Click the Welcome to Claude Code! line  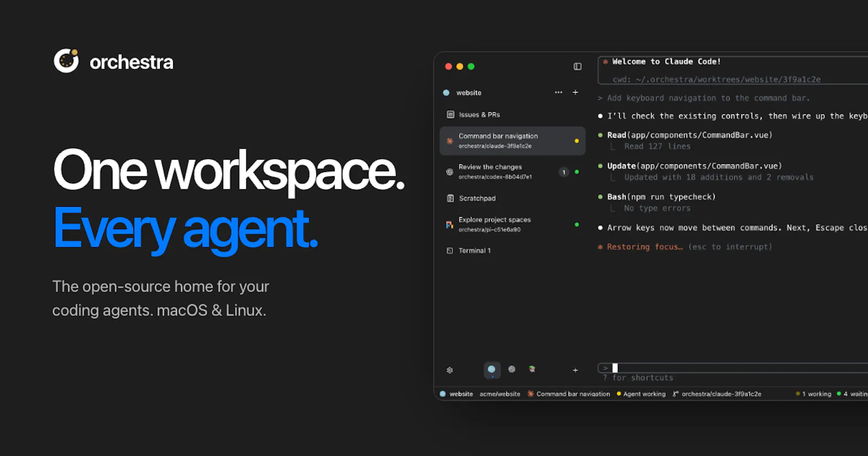[x=666, y=62]
